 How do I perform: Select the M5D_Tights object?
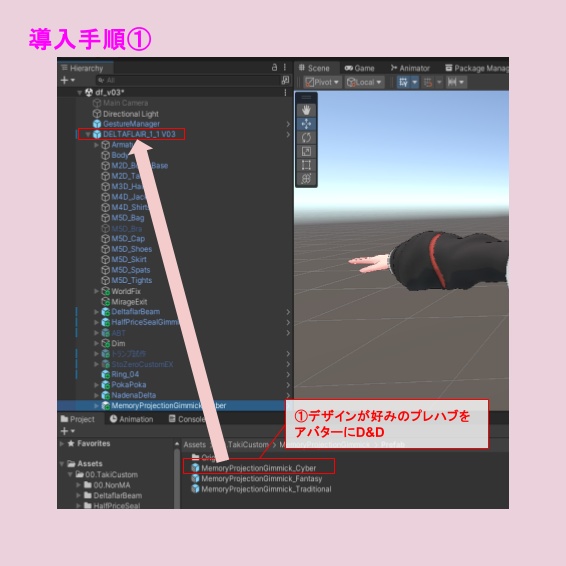[x=131, y=280]
